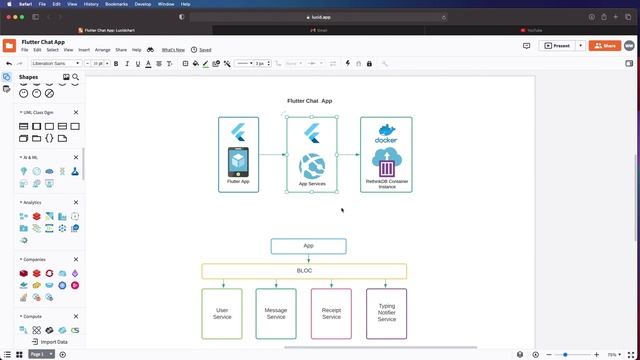
Task: Click the magic wand styling tool
Action: (227, 64)
